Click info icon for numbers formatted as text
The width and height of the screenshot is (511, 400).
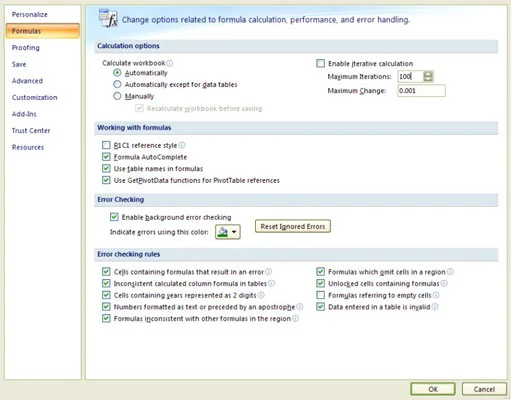(300, 307)
